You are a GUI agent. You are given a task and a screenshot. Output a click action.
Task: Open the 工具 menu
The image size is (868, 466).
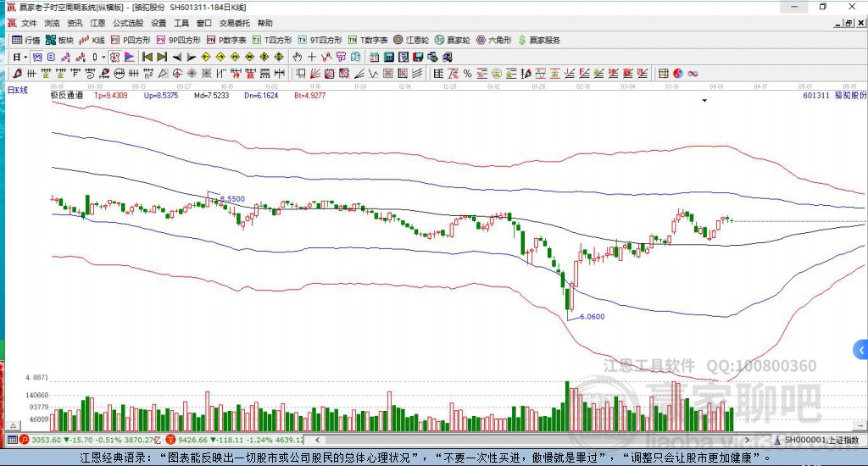181,23
